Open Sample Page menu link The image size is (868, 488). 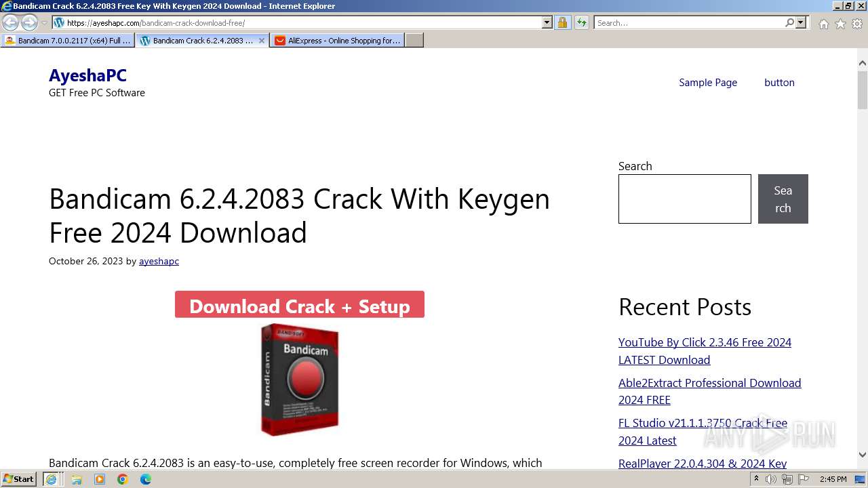tap(708, 83)
